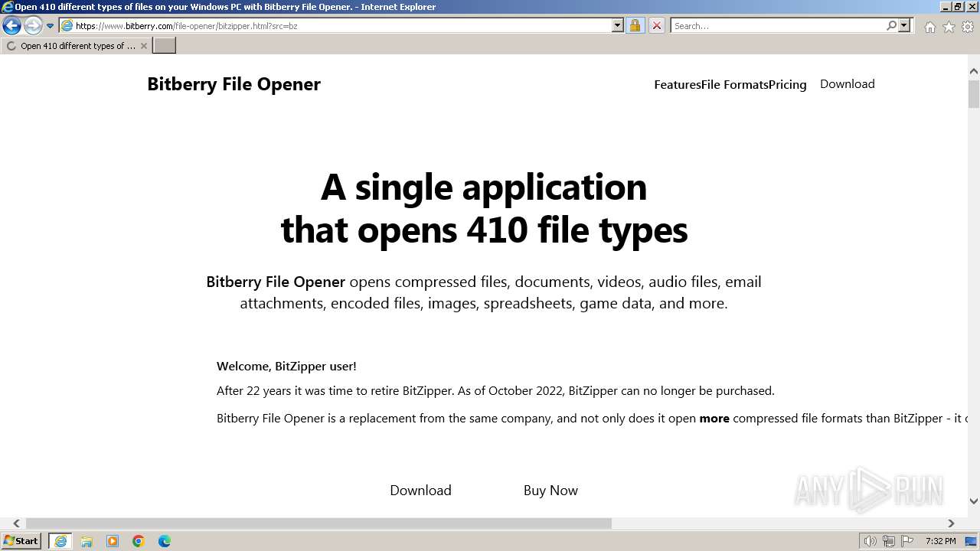Viewport: 980px width, 551px height.
Task: Click the 'A single application' headline
Action: tap(484, 187)
